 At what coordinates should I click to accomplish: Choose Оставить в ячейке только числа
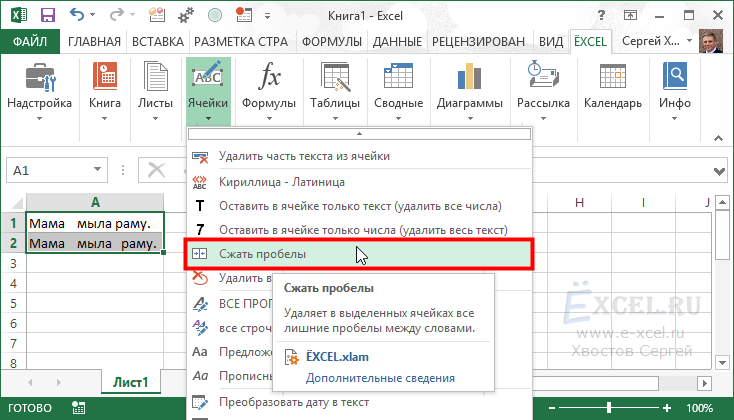pos(359,230)
